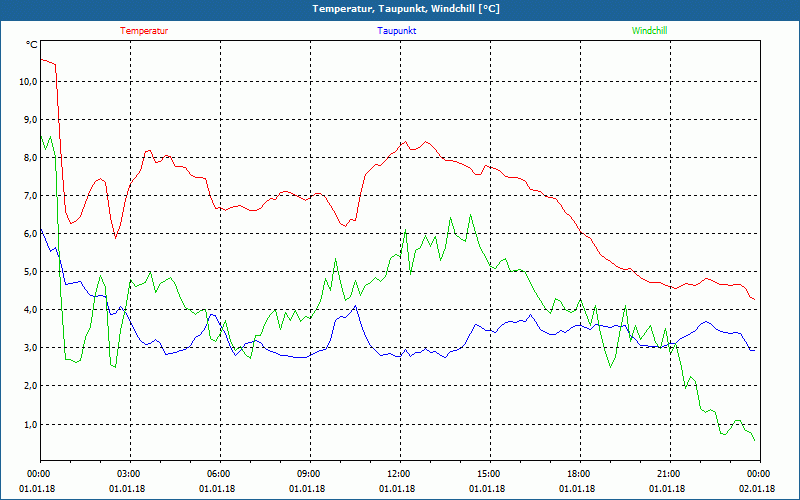800x500 pixels.
Task: Click the green Windchill legend label
Action: [649, 31]
